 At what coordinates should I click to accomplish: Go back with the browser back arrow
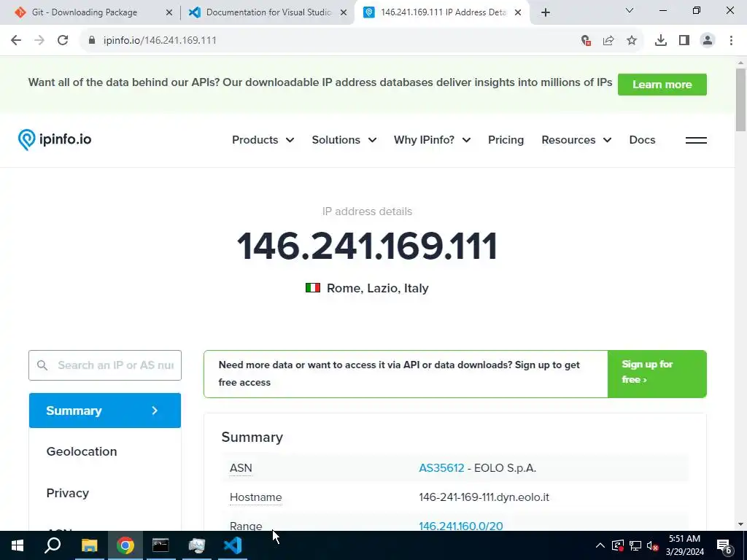click(16, 41)
